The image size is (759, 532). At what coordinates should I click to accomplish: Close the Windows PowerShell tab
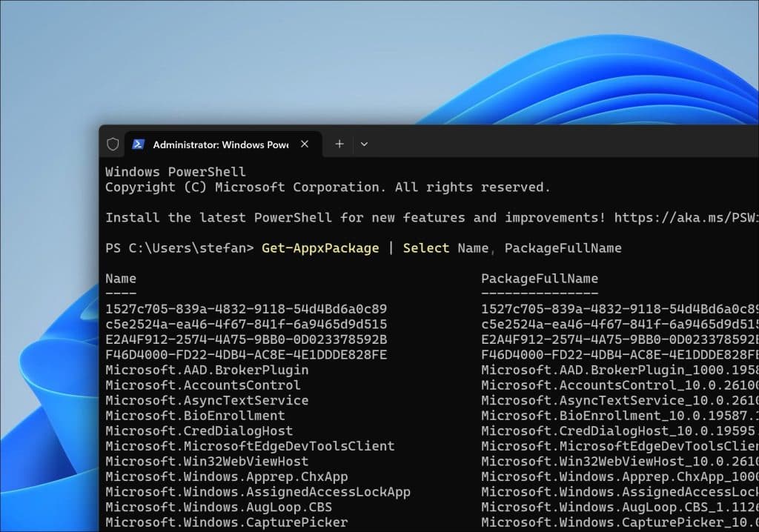pyautogui.click(x=305, y=144)
